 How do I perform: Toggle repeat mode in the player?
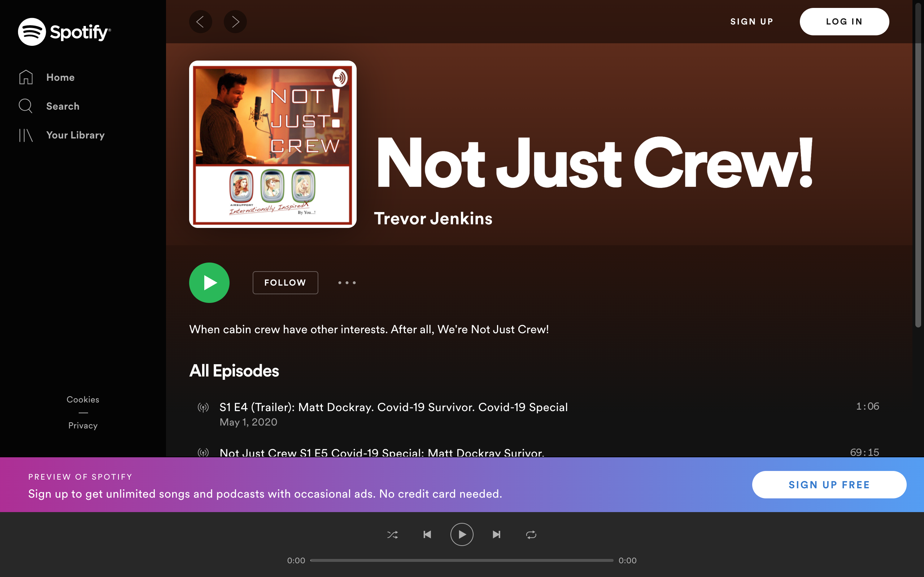point(531,535)
